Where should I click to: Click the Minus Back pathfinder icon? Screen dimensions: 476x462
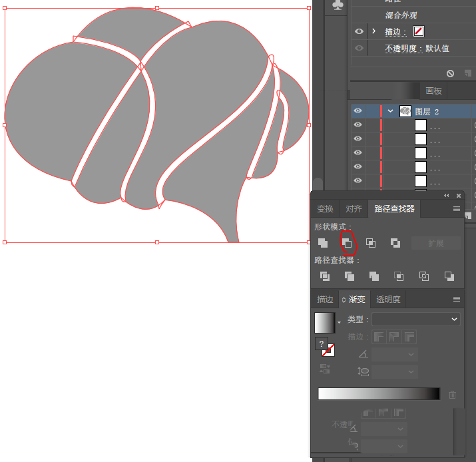(449, 276)
